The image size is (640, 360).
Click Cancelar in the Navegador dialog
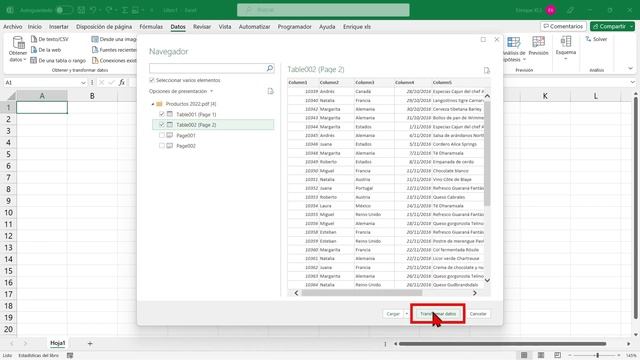click(x=478, y=313)
